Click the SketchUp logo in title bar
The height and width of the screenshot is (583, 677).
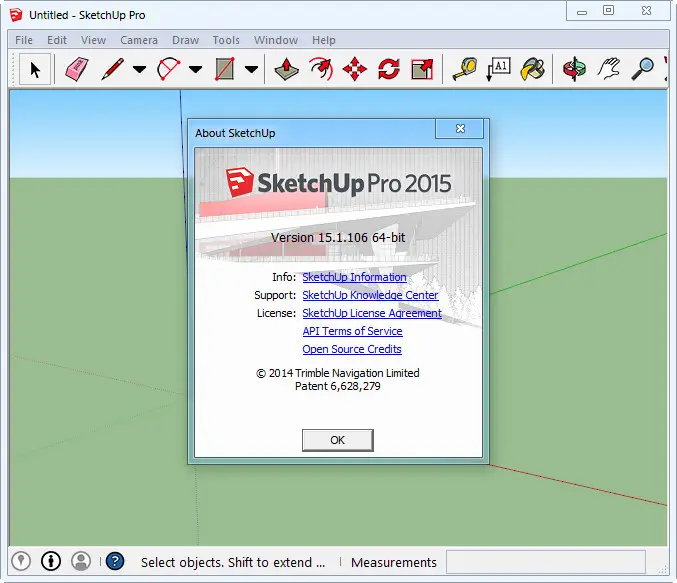(x=16, y=15)
